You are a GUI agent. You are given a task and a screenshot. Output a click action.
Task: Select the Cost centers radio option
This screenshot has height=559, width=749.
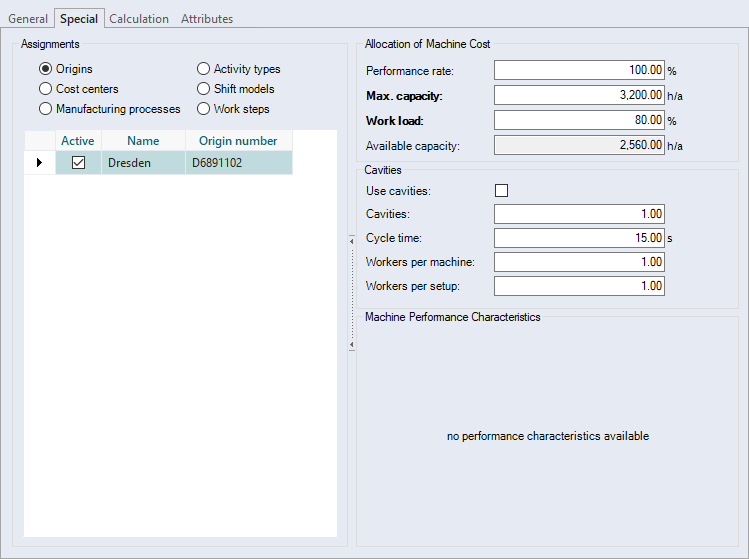point(46,89)
